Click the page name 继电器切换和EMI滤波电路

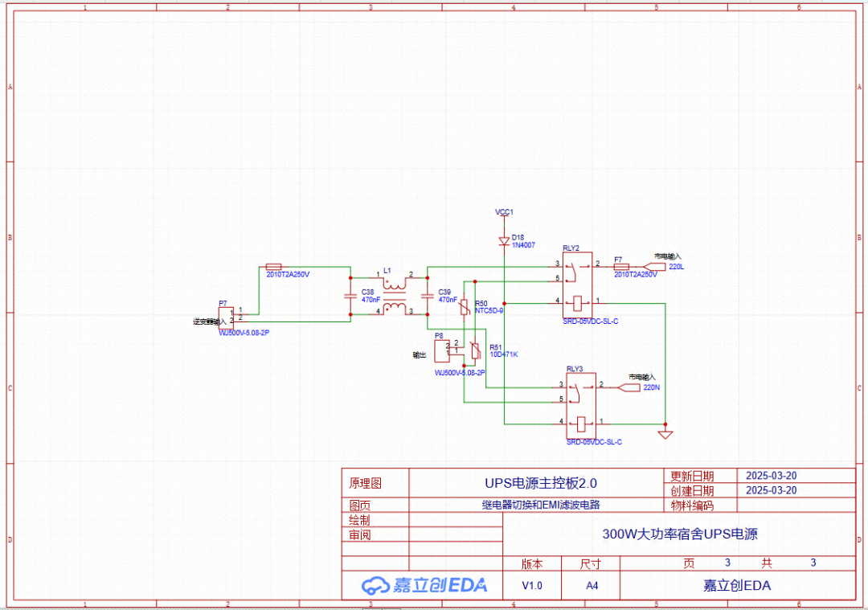click(541, 505)
